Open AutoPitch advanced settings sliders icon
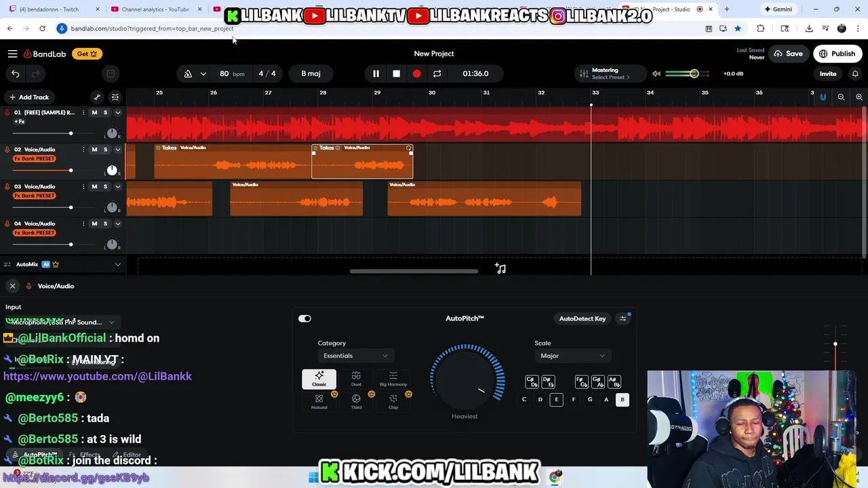This screenshot has width=868, height=488. click(x=623, y=319)
